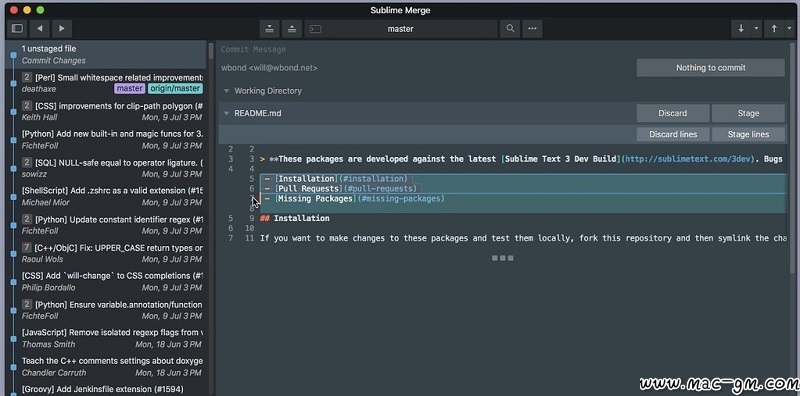
Task: Click the Commit Message field
Action: (x=503, y=50)
